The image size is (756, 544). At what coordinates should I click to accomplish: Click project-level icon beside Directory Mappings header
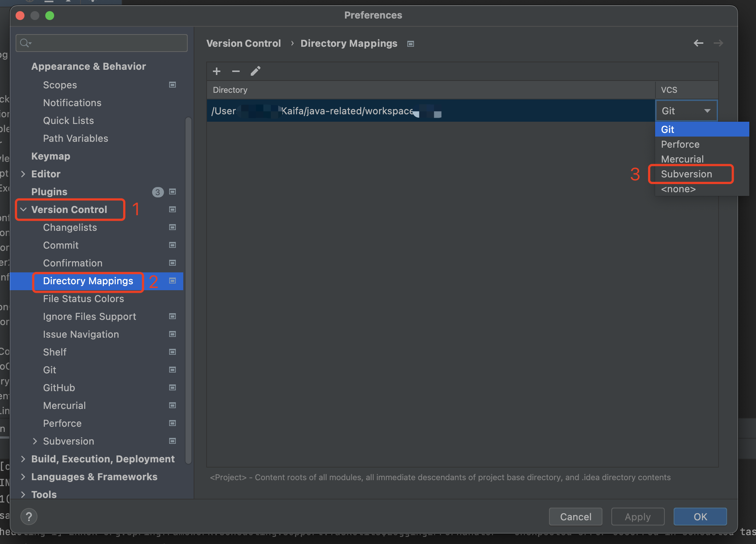411,44
